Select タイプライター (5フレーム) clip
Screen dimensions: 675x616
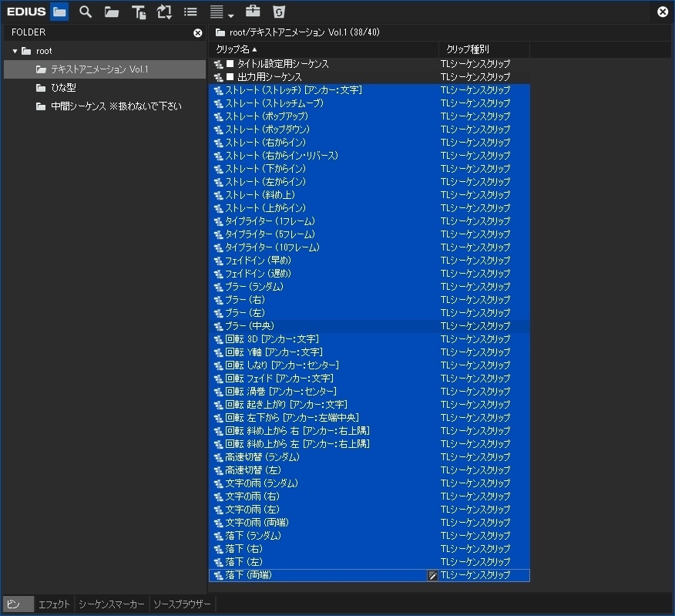[x=369, y=234]
